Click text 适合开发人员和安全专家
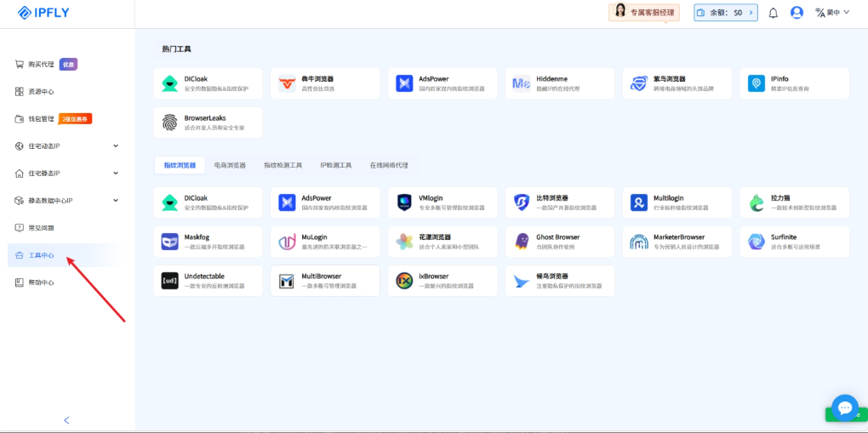 [214, 128]
